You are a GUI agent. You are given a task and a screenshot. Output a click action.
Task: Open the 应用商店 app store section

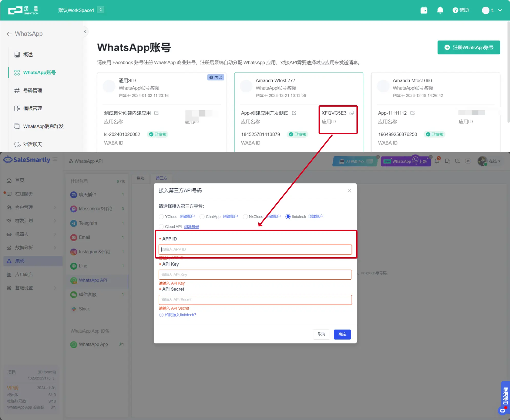[x=24, y=274]
